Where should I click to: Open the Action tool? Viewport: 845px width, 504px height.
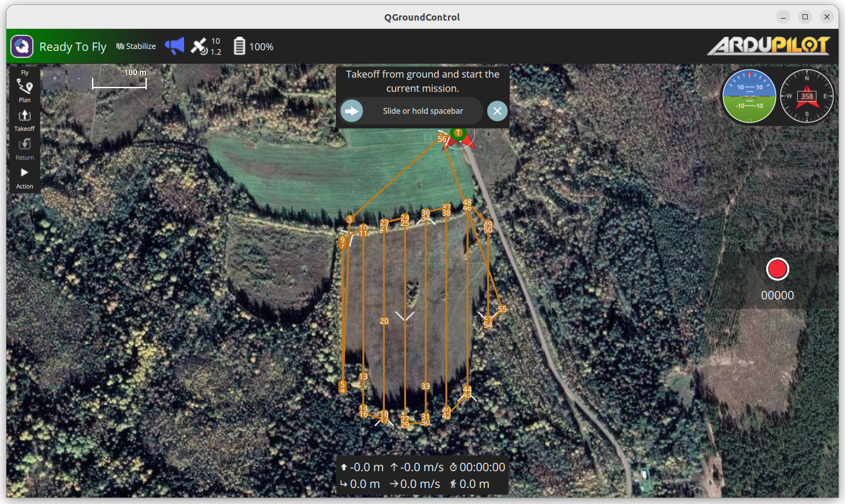[24, 176]
